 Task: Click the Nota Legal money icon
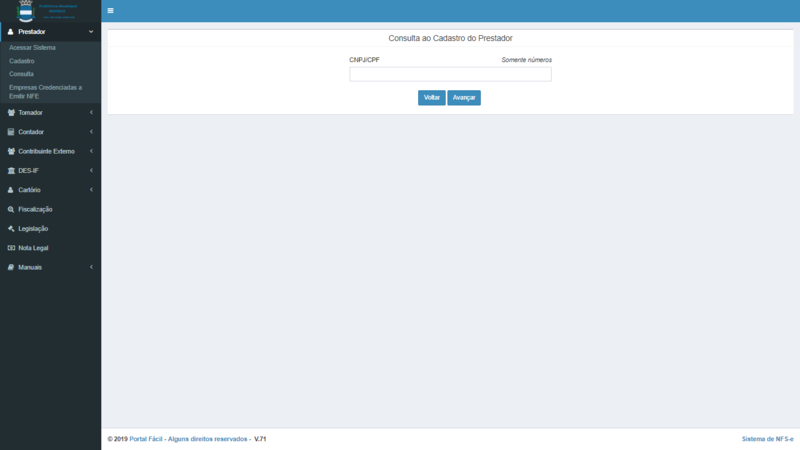tap(11, 248)
